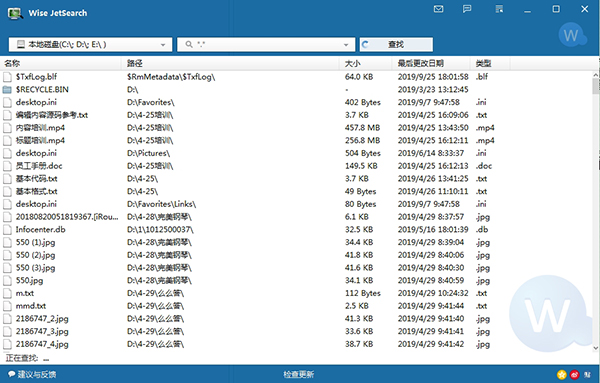Click file icon of 员工手册.doc
This screenshot has width=600, height=383.
(x=7, y=166)
